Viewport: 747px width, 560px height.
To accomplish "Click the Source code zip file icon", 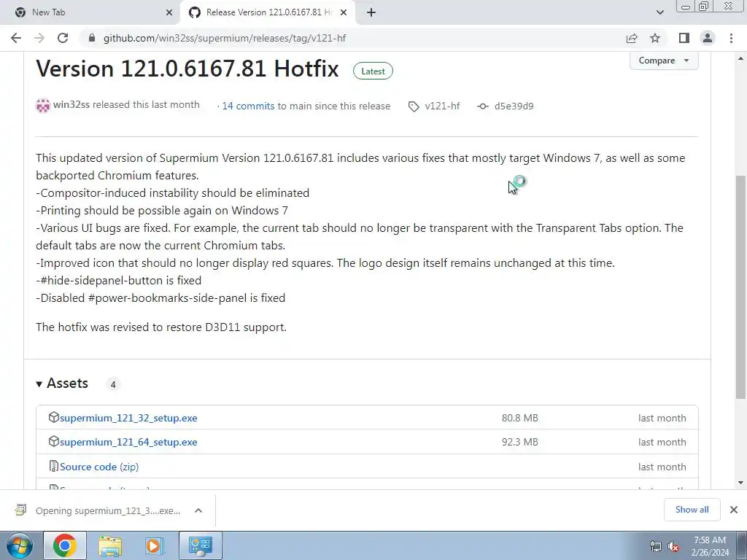I will 53,466.
